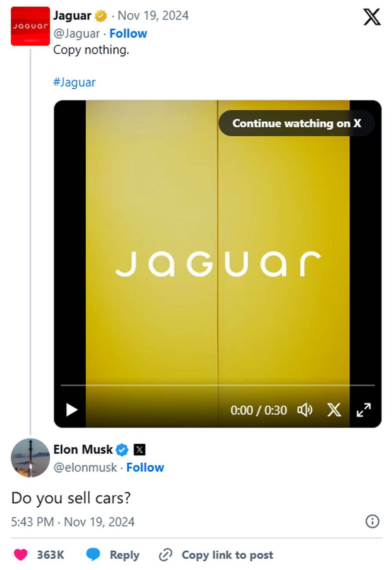Click the video progress bar
Screen dimensions: 392x570
point(217,385)
